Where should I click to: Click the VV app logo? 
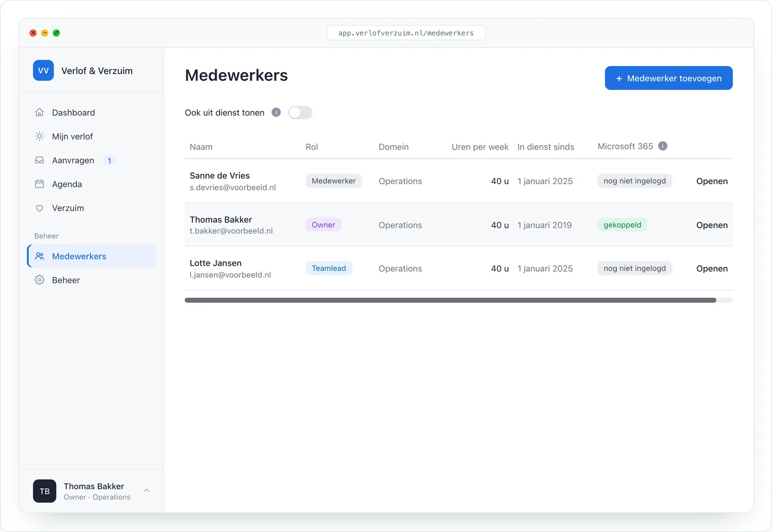pos(43,70)
